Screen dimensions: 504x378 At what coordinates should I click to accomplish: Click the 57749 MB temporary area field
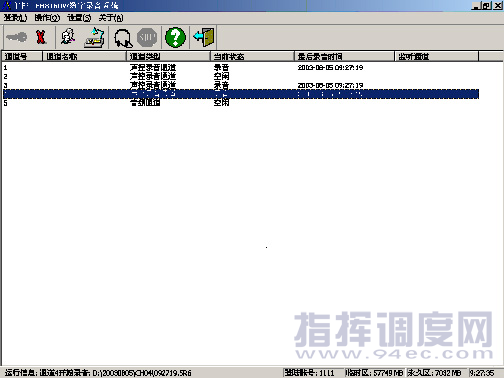tap(374, 373)
